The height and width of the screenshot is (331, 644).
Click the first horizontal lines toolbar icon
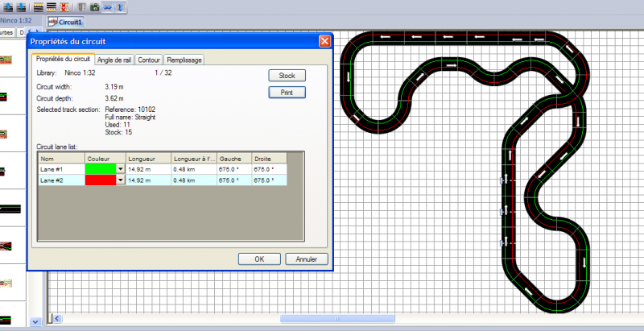pyautogui.click(x=38, y=6)
